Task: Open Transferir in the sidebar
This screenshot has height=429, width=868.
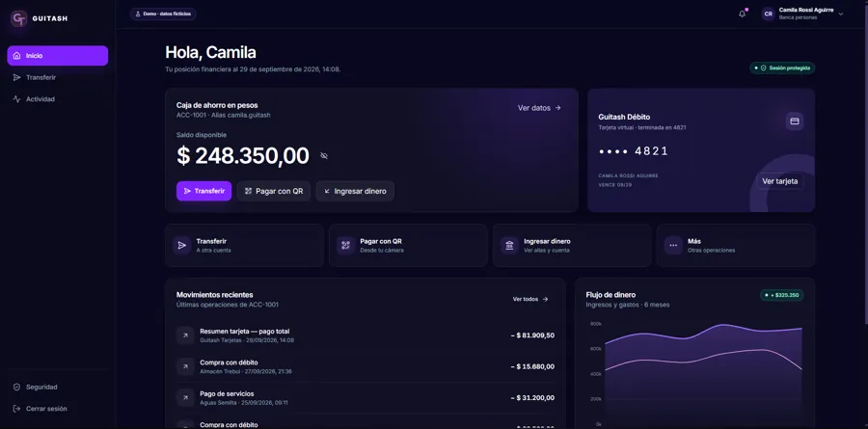Action: click(x=58, y=77)
